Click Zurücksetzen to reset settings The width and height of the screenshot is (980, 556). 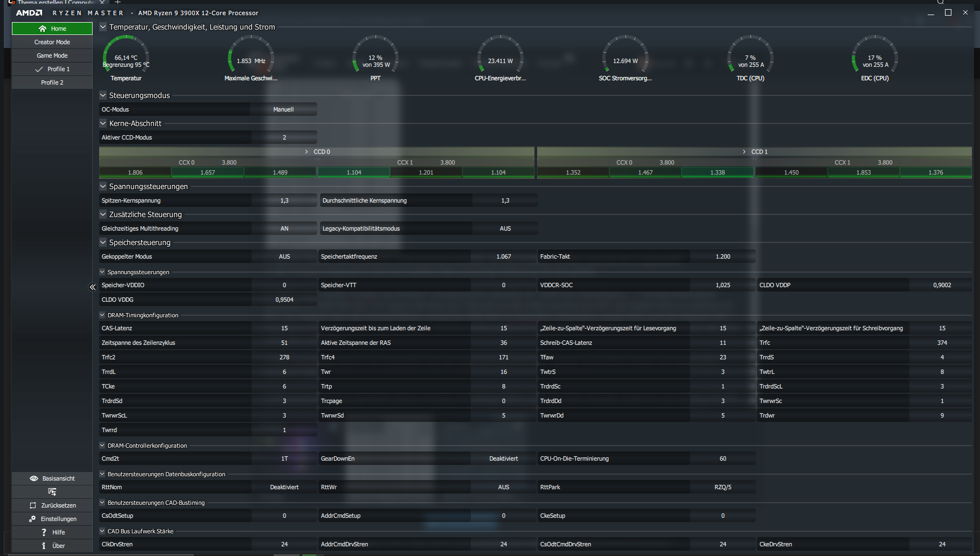[52, 505]
